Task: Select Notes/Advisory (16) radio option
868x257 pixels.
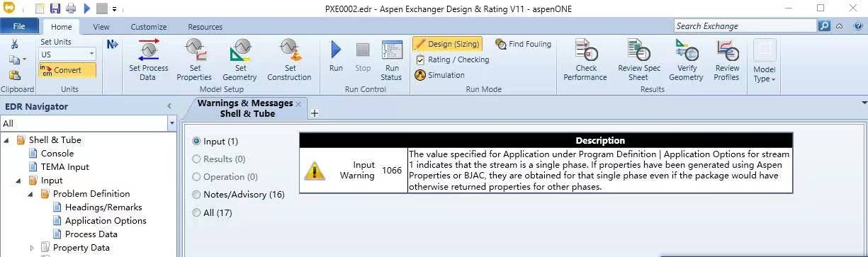Action: tap(238, 195)
